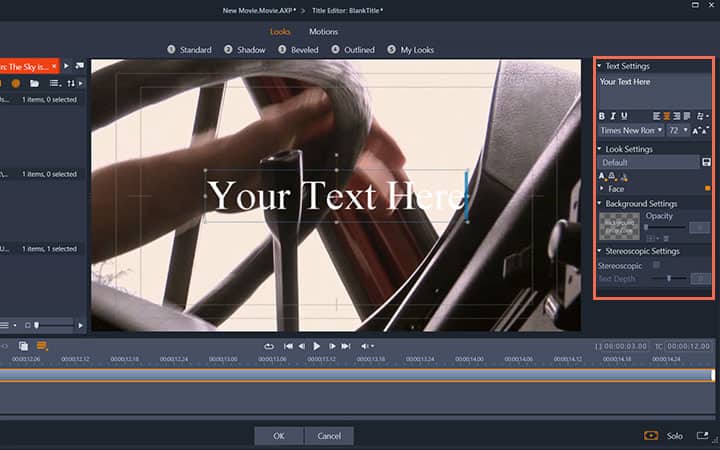Save the current look preset

pyautogui.click(x=706, y=162)
